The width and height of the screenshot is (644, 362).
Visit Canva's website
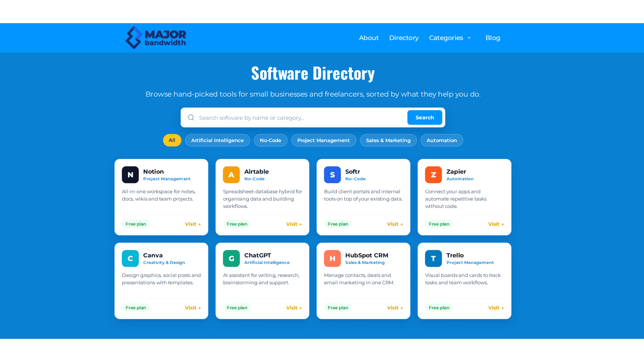193,308
